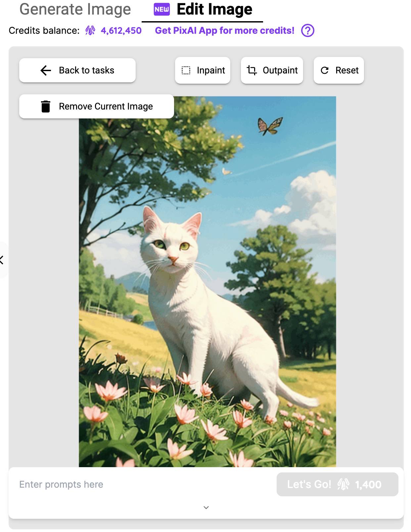
Task: Select the Inpaint dashed-square icon
Action: (186, 70)
